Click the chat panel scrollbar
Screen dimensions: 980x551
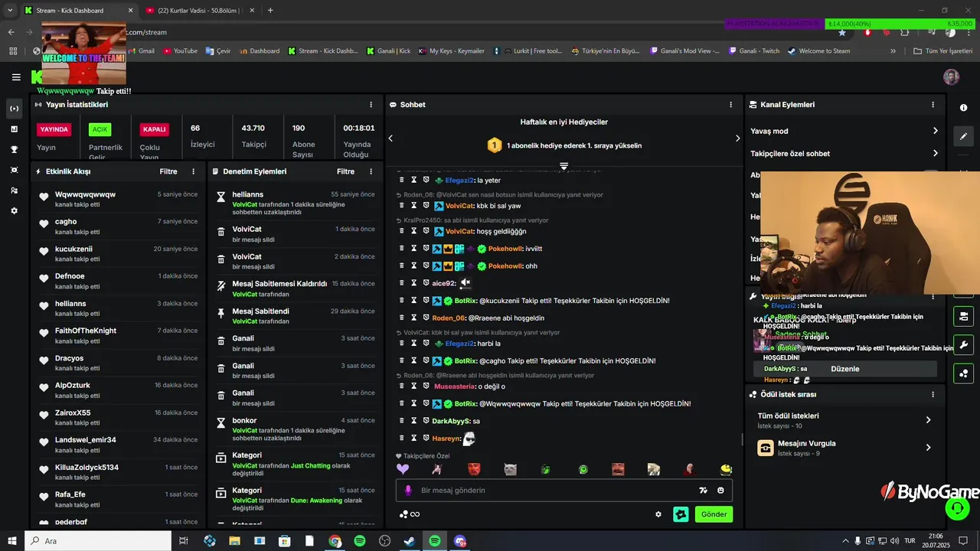coord(741,439)
